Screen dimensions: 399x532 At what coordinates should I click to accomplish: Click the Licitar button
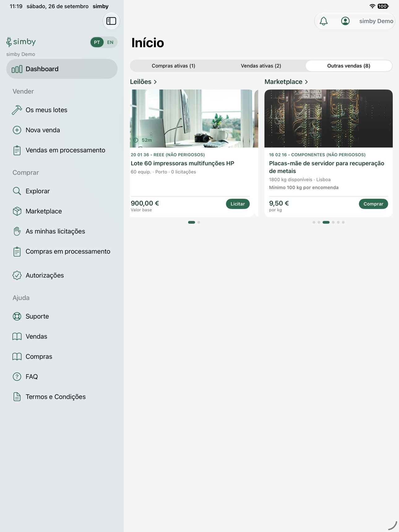[238, 204]
